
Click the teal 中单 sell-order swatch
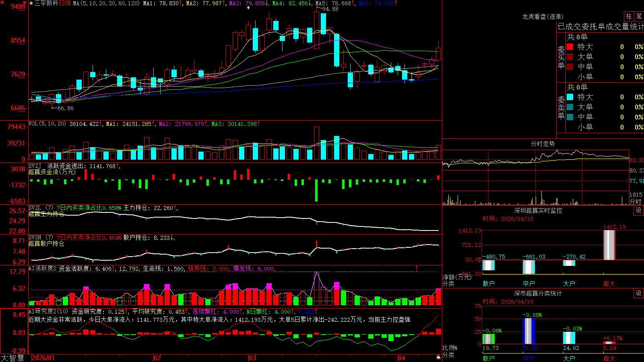[x=570, y=117]
